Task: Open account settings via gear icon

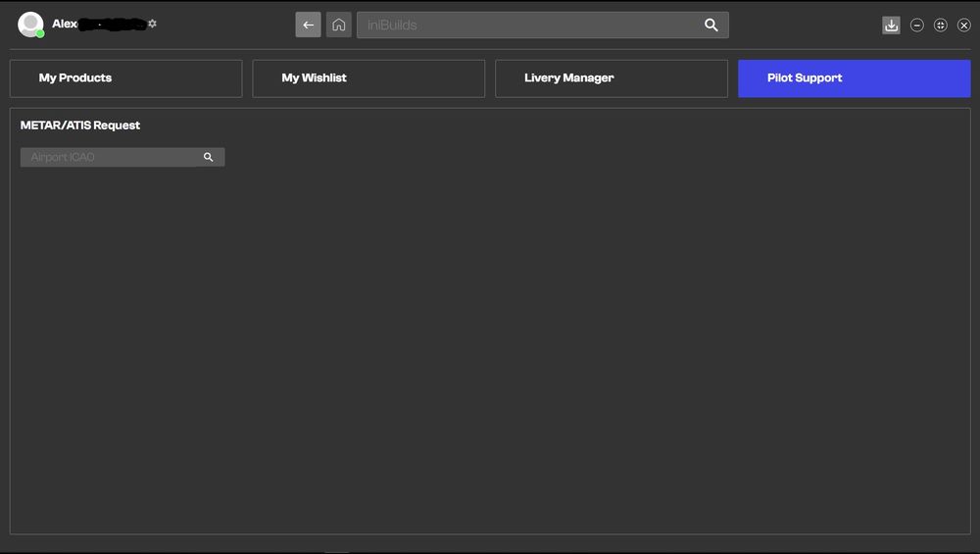Action: (x=152, y=24)
